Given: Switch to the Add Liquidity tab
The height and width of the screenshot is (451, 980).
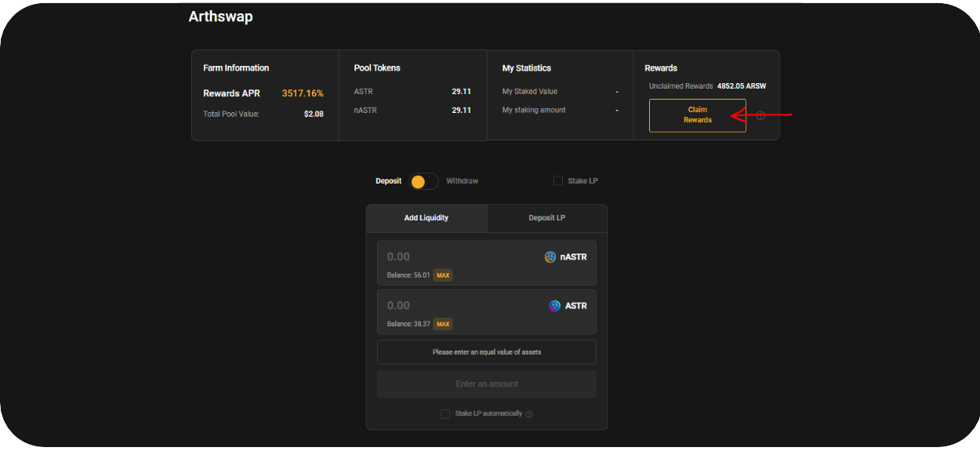Looking at the screenshot, I should (x=426, y=218).
